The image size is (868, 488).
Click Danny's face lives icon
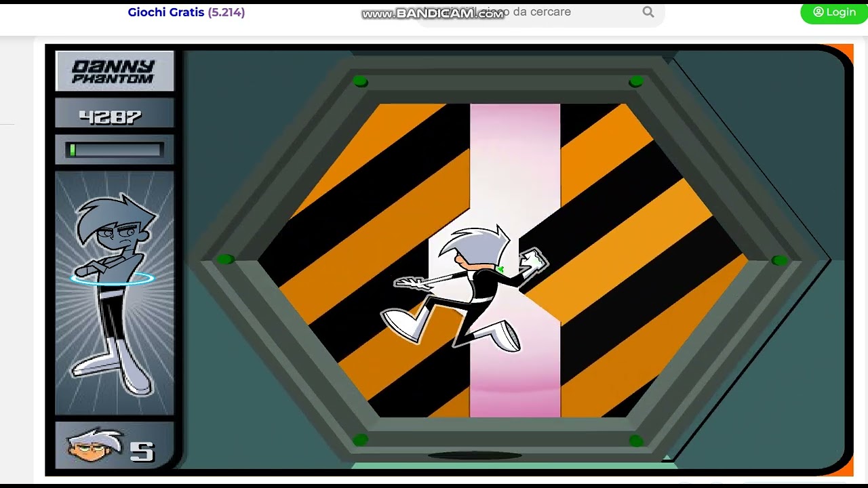coord(94,447)
